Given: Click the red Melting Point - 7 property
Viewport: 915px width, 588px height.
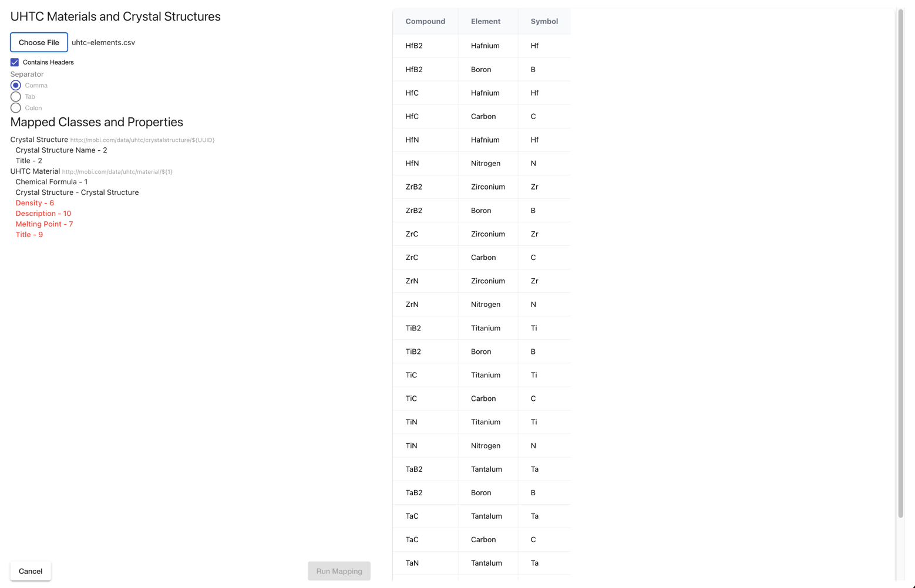Looking at the screenshot, I should pos(44,224).
